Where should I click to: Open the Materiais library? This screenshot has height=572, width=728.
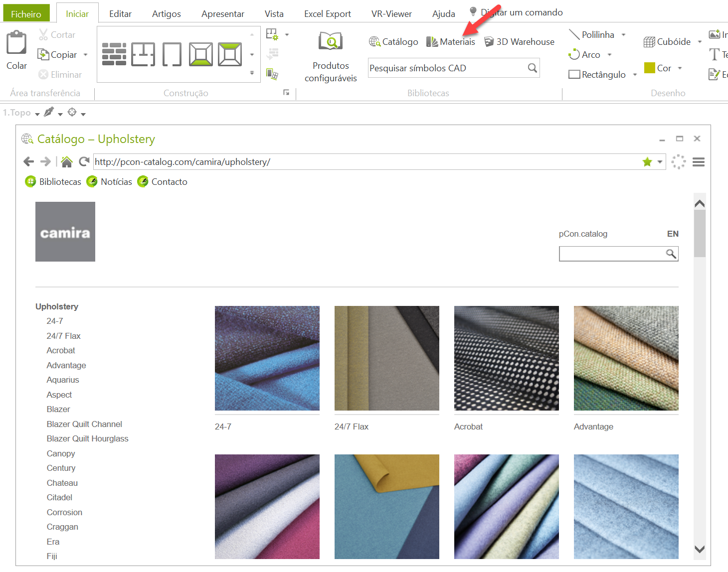[x=451, y=42]
